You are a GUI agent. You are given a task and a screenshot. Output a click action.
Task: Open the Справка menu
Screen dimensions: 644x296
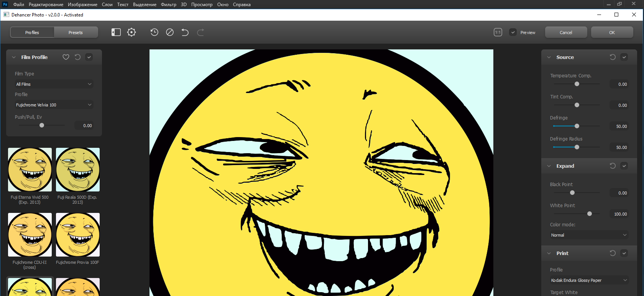[242, 5]
